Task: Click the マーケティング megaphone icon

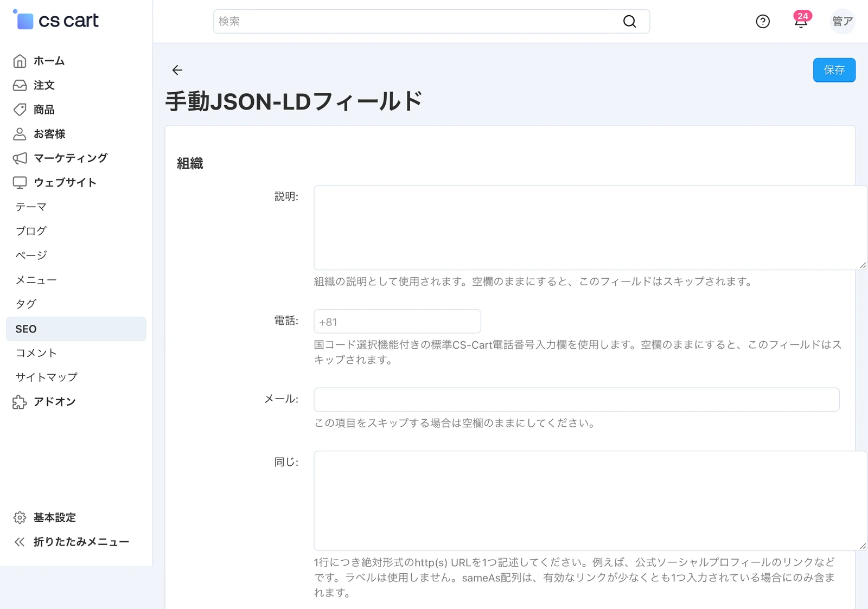Action: (20, 158)
